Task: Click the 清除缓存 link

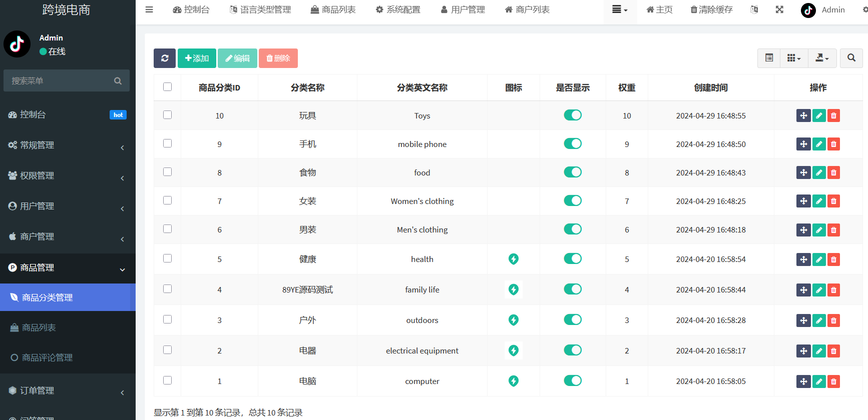Action: point(711,9)
